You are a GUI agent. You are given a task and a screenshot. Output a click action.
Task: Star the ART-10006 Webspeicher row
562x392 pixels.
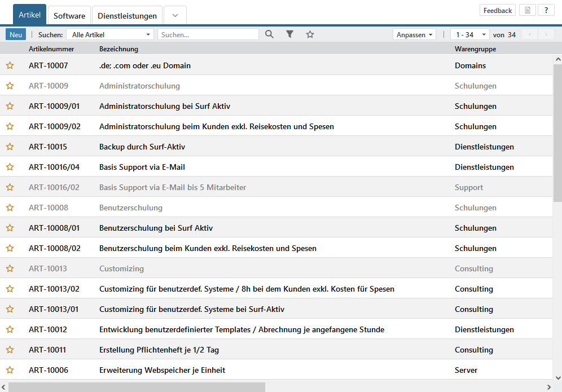click(10, 370)
